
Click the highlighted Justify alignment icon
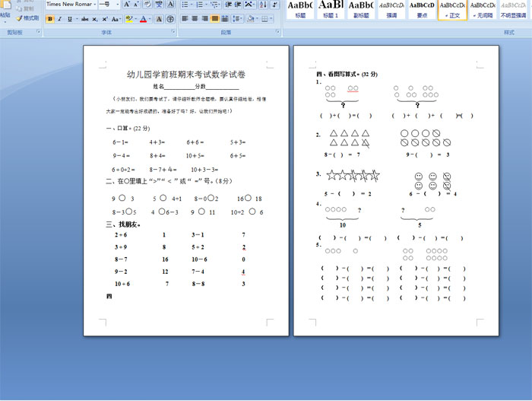[x=215, y=19]
